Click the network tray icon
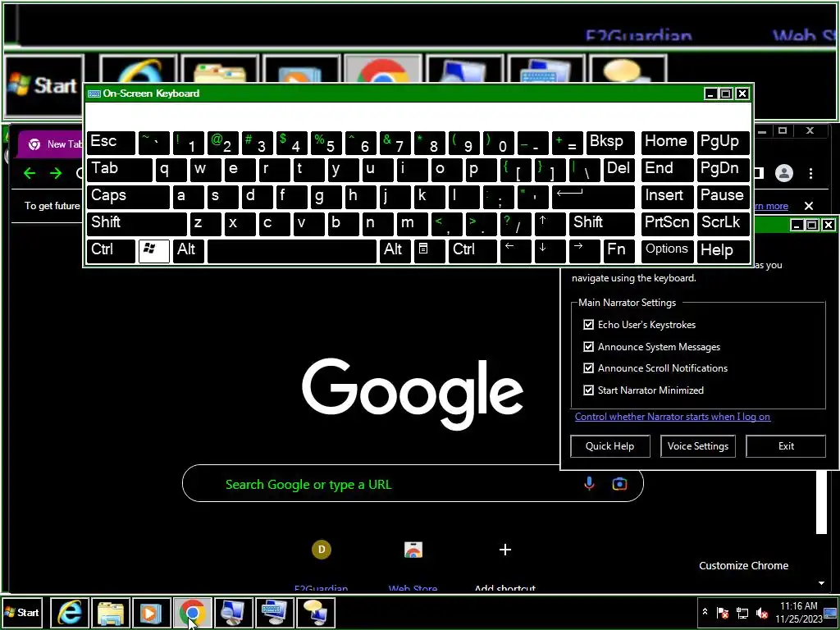This screenshot has width=840, height=630. 742,612
